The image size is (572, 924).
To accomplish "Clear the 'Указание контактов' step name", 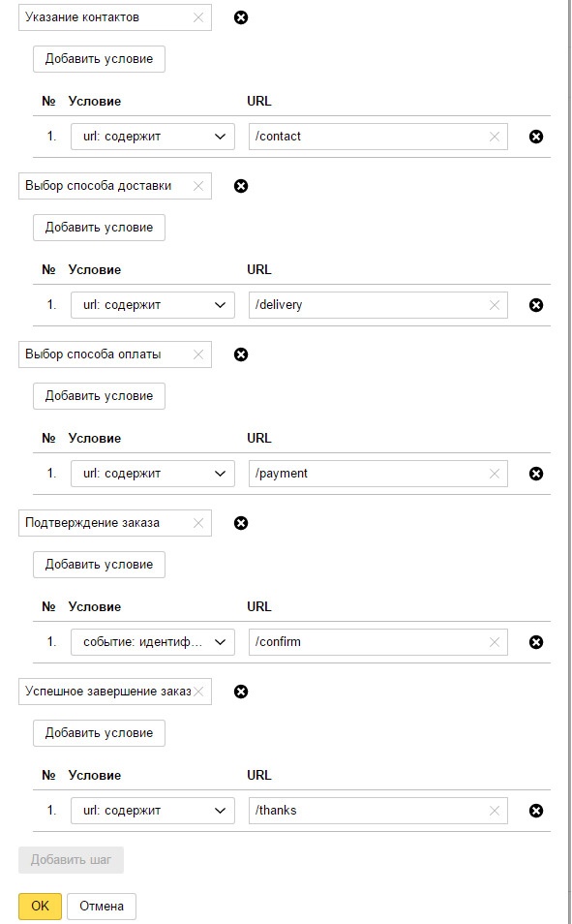I will pos(198,17).
